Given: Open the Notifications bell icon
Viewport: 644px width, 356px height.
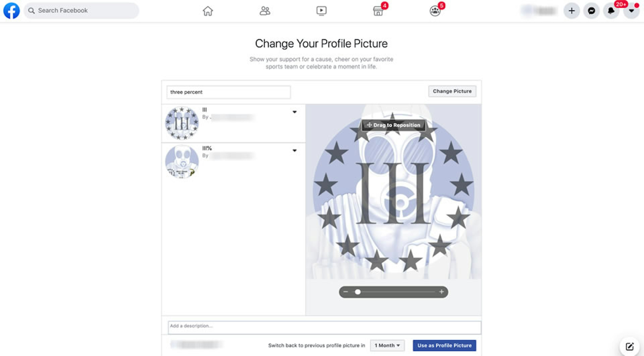Looking at the screenshot, I should [x=611, y=11].
